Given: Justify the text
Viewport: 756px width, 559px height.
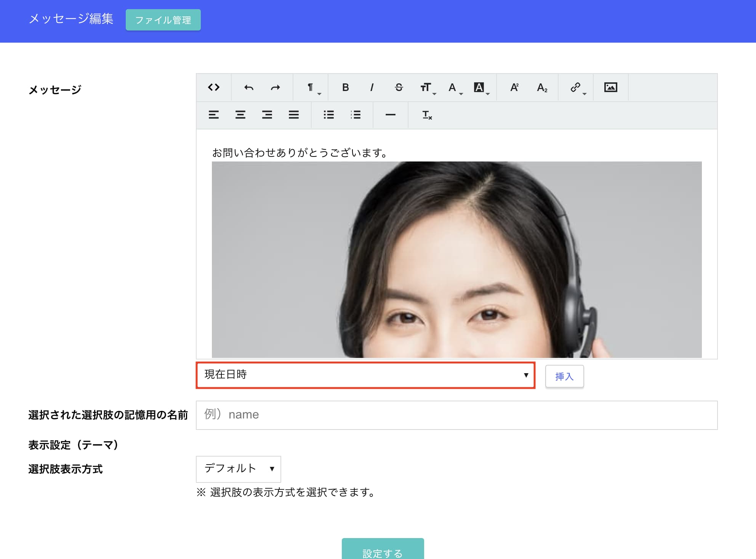Looking at the screenshot, I should tap(294, 115).
